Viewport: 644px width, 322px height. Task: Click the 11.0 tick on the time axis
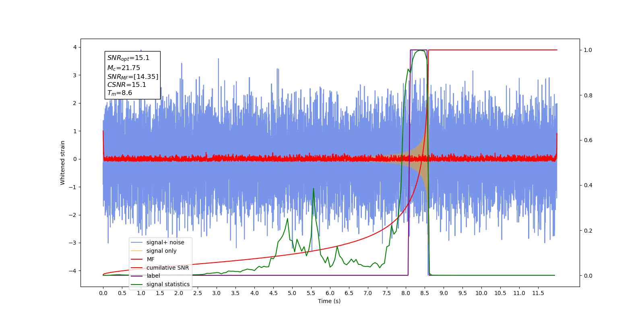pyautogui.click(x=519, y=293)
